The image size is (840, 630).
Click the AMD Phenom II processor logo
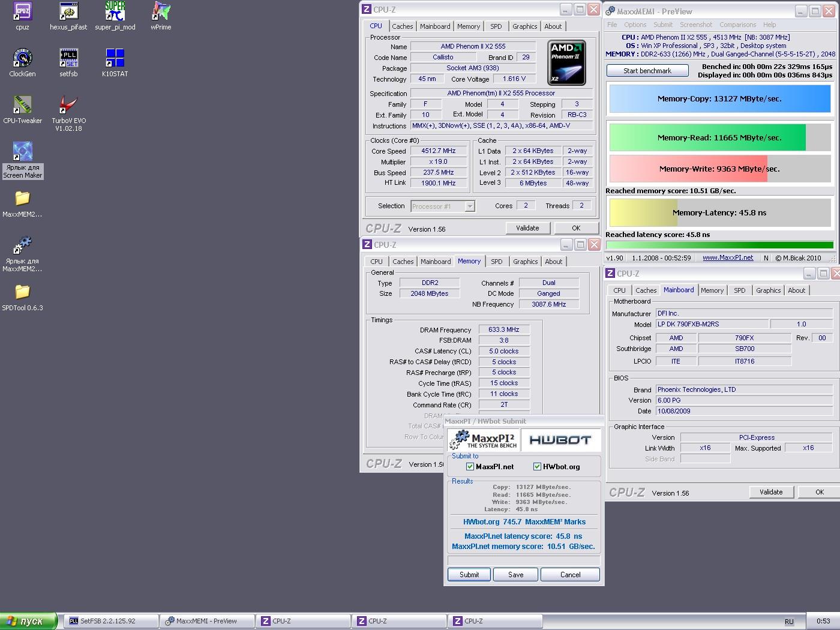point(566,62)
